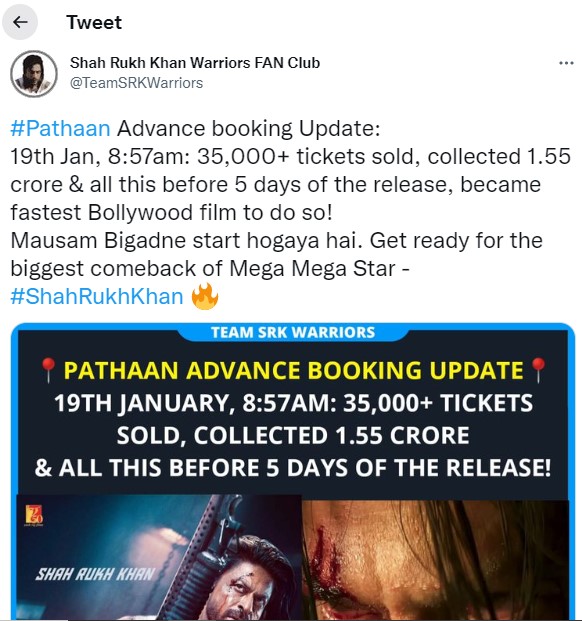The height and width of the screenshot is (621, 582).
Task: Open the #Pathaan hashtag
Action: tap(60, 129)
